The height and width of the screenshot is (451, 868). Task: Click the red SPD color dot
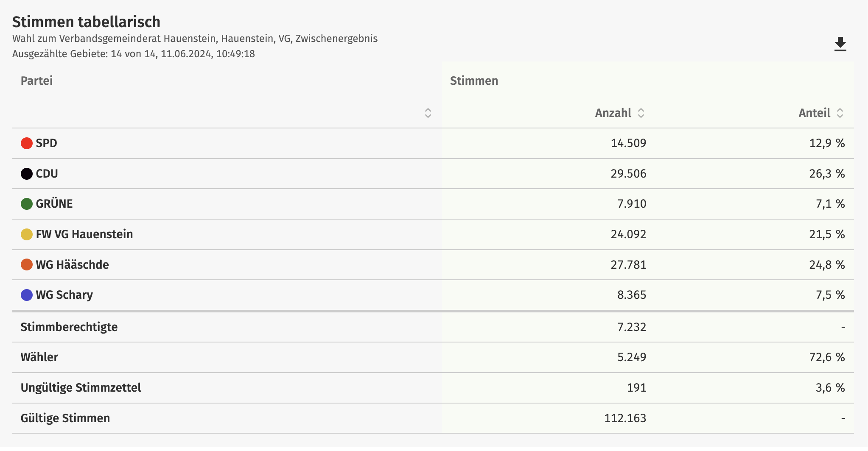pos(27,143)
